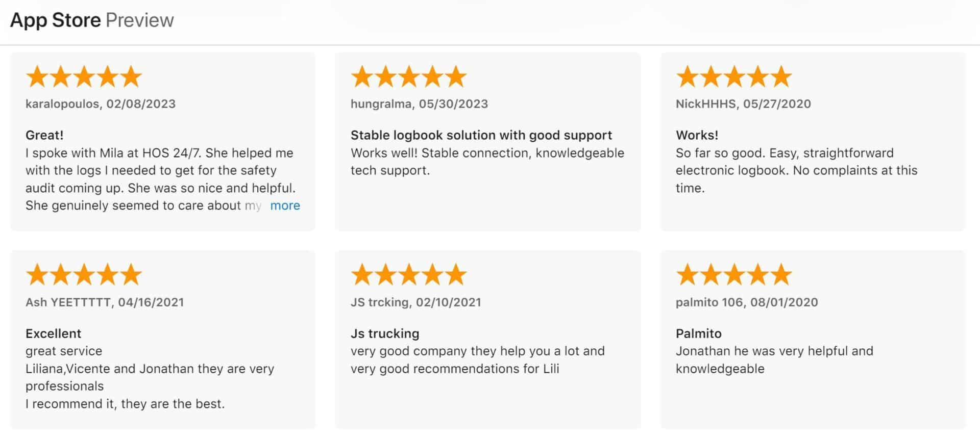
Task: Click the star rating on JS trcking's review
Action: coord(409,274)
